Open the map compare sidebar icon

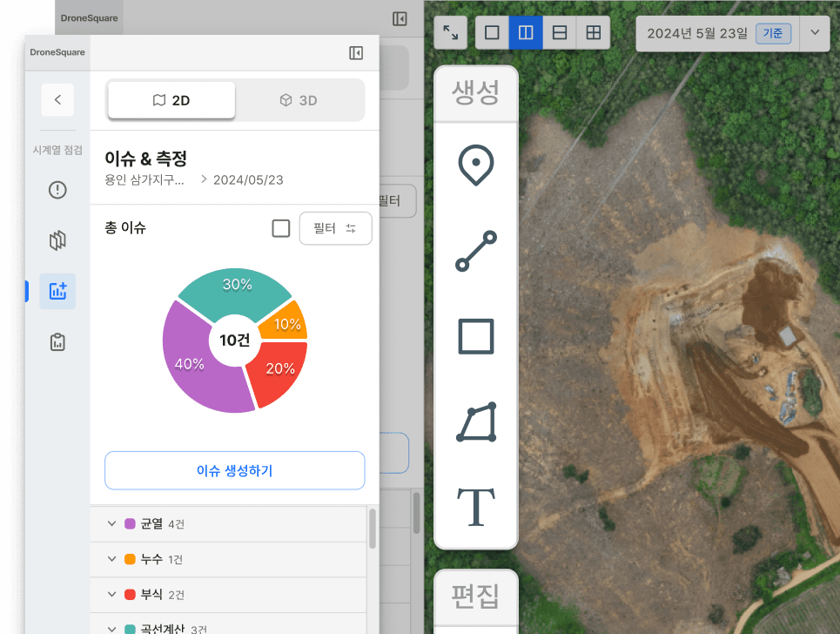pos(57,240)
